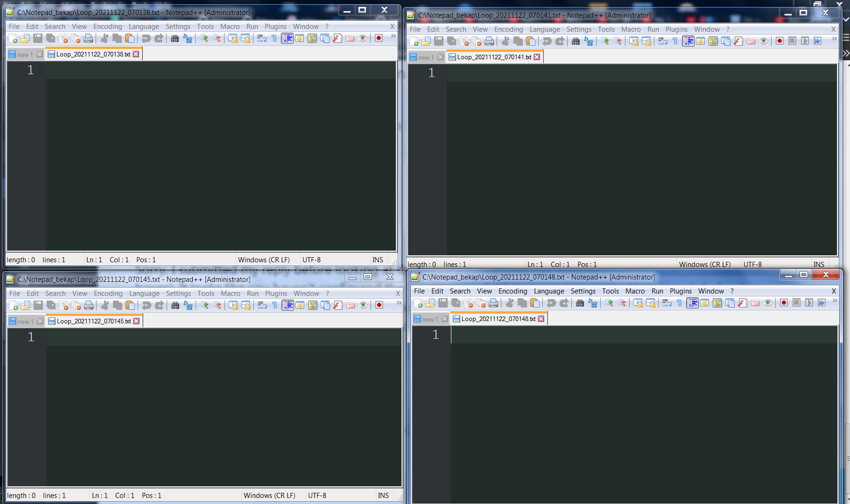The width and height of the screenshot is (850, 504).
Task: Click line number 1 in 070145 window margin
Action: tap(31, 337)
